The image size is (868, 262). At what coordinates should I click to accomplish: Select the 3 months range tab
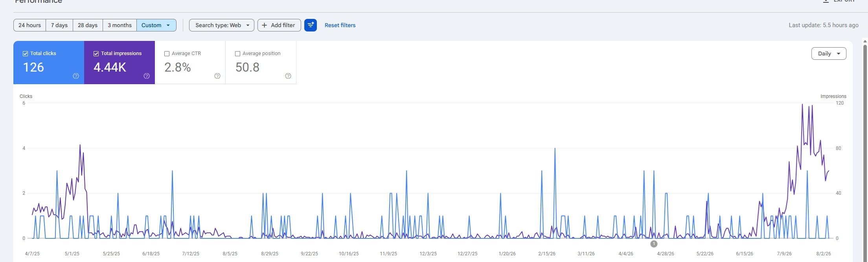point(120,25)
